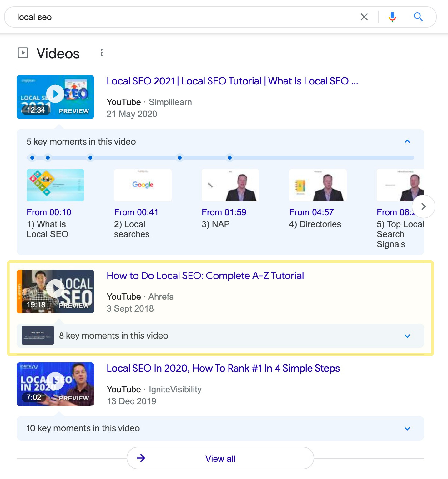
Task: Expand the 8 key moments in this video
Action: coord(407,336)
